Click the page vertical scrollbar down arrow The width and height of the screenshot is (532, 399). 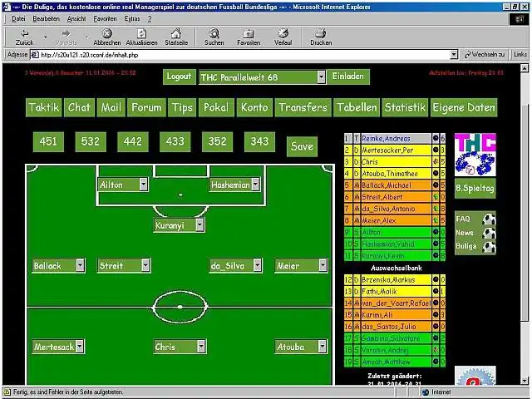coord(525,381)
